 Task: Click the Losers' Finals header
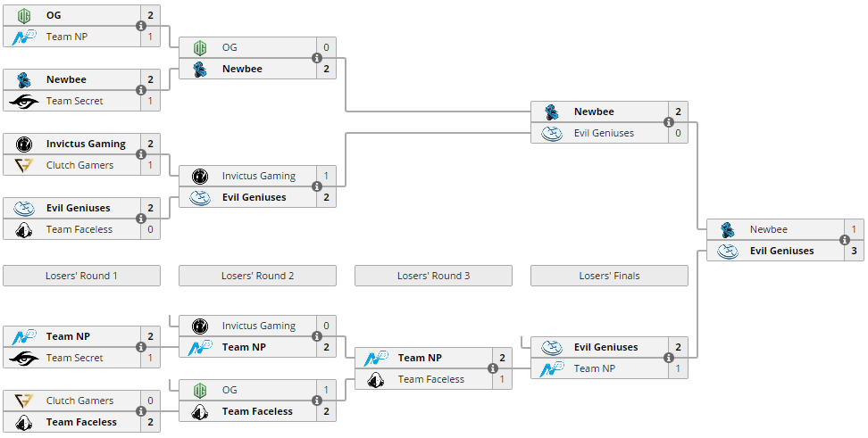609,276
